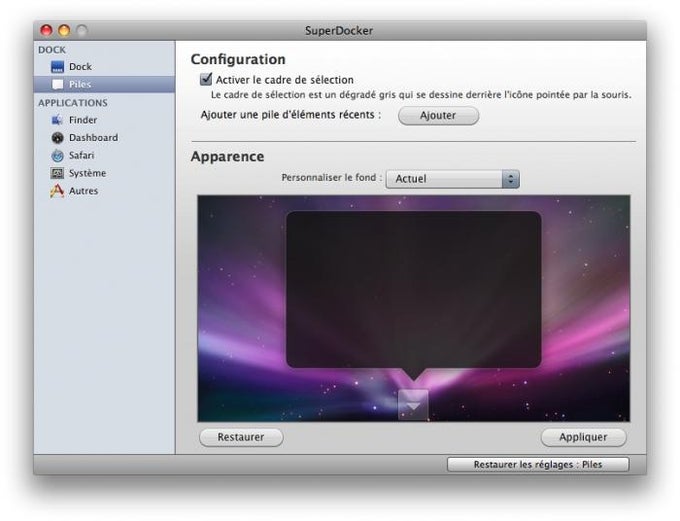Click the Safari compass icon

point(57,155)
